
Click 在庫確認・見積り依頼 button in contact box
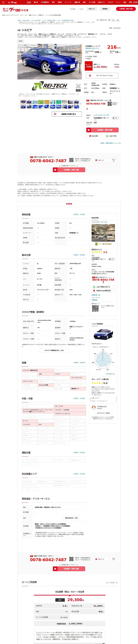[102, 130]
